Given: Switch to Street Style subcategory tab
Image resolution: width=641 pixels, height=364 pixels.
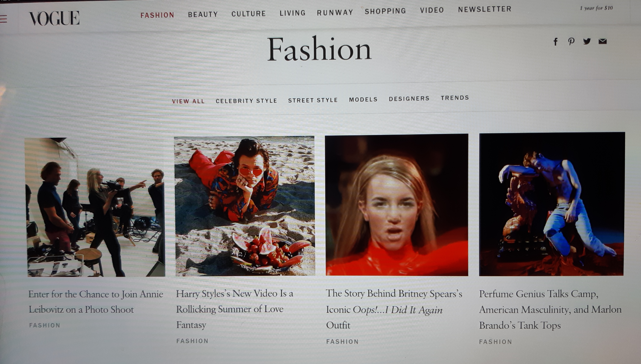Looking at the screenshot, I should coord(313,100).
